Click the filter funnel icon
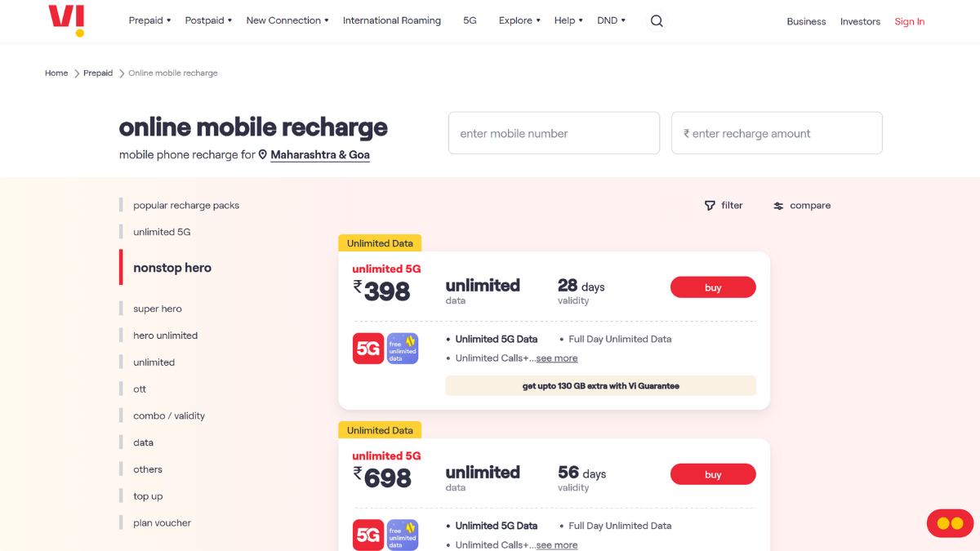The width and height of the screenshot is (980, 551). pos(710,206)
